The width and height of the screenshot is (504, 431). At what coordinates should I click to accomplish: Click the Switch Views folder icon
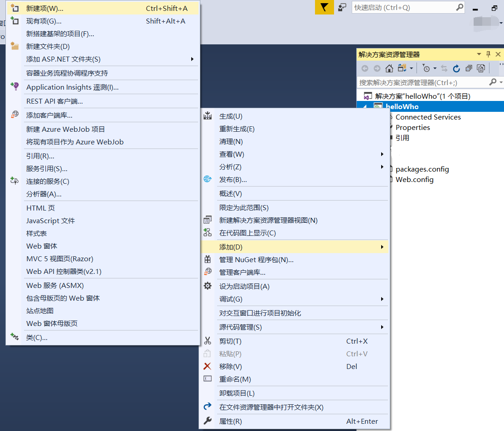tap(402, 68)
